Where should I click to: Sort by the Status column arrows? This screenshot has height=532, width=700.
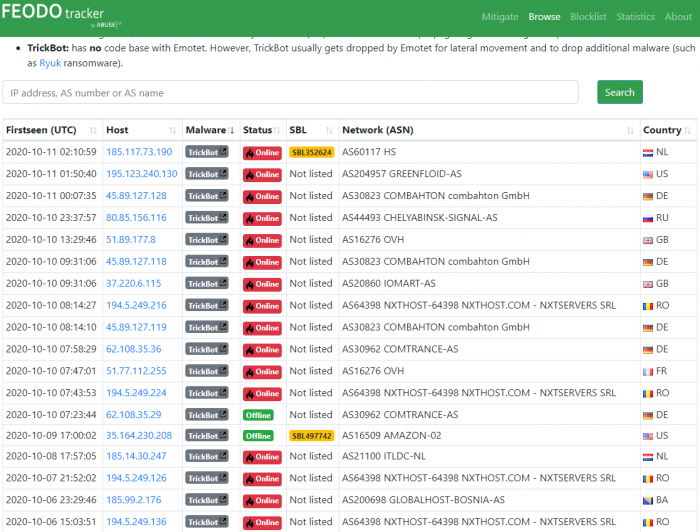(277, 130)
